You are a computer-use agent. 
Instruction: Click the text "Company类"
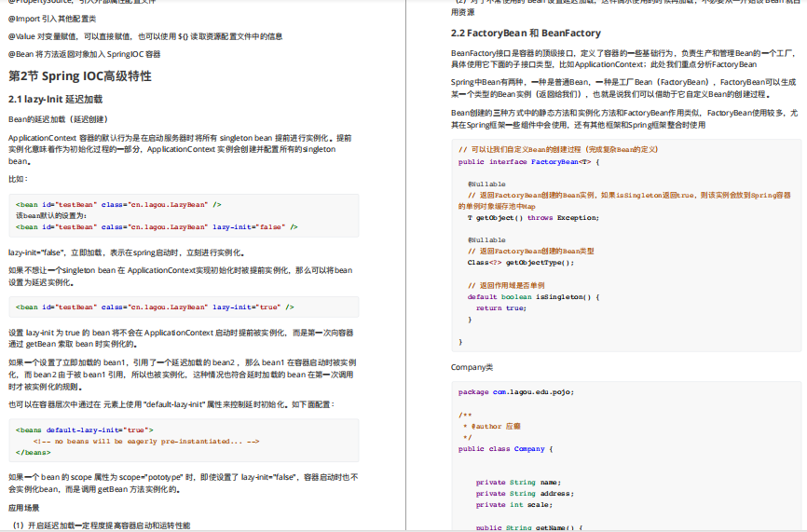472,367
